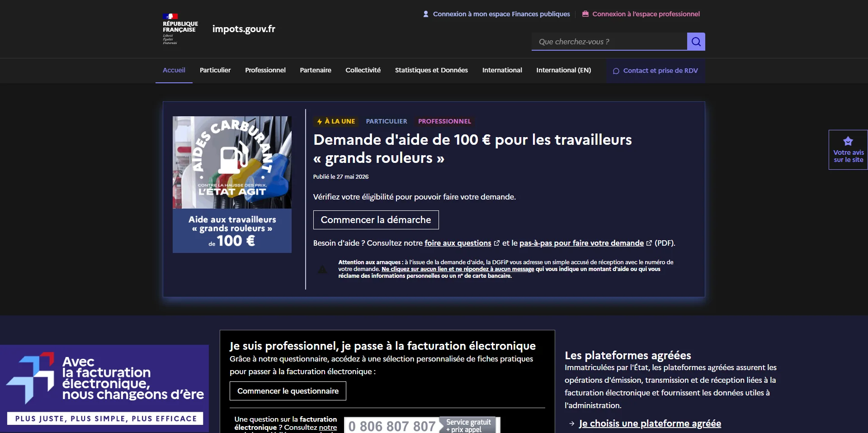Focus the Que cherchez-vous search field
The width and height of the screenshot is (868, 433).
[x=609, y=42]
